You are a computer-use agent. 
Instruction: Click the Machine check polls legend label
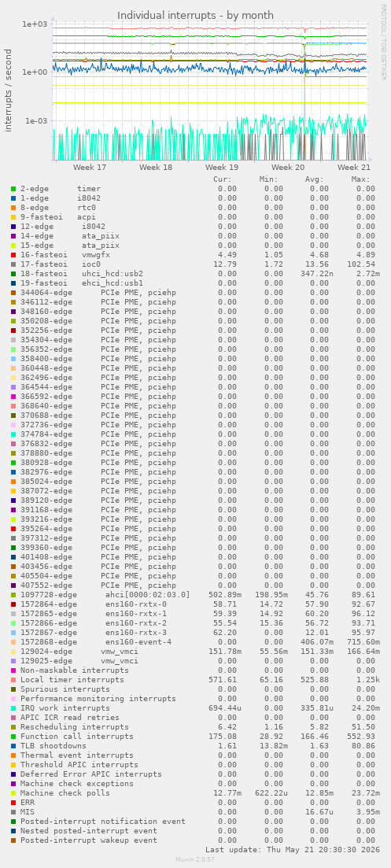(65, 792)
